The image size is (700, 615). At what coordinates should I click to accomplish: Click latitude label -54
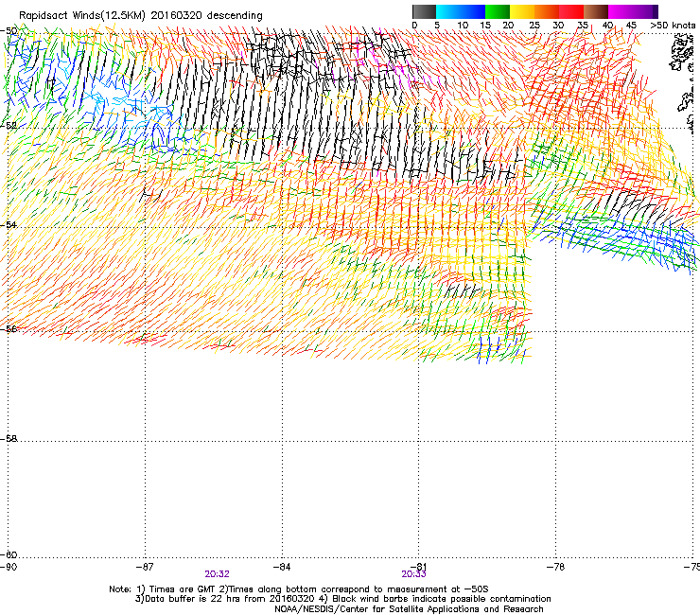(x=9, y=224)
